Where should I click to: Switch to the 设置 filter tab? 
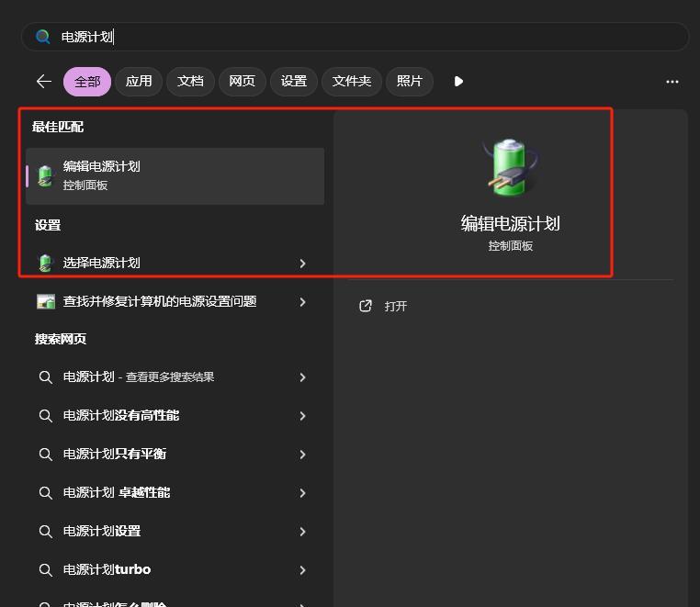pyautogui.click(x=294, y=82)
